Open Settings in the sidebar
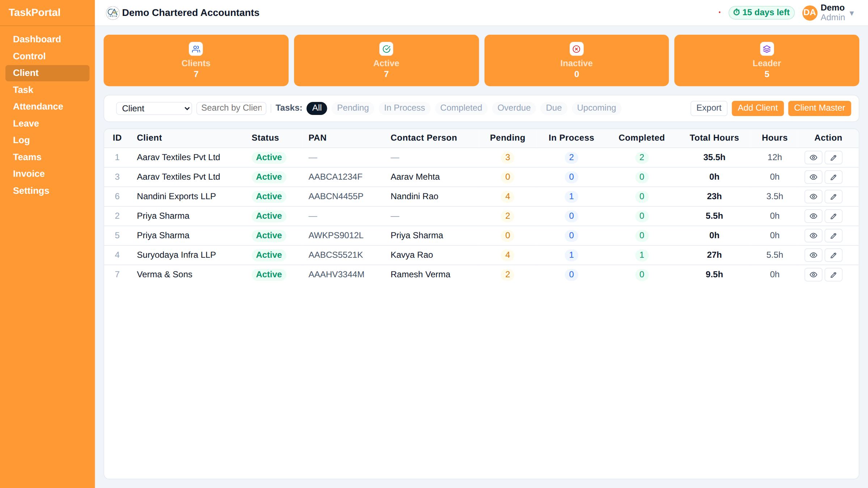 point(47,191)
